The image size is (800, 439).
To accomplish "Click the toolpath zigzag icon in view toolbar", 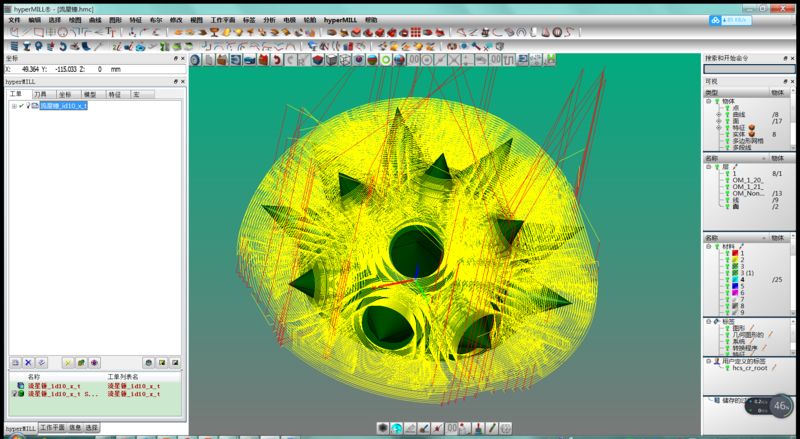I will [x=509, y=60].
